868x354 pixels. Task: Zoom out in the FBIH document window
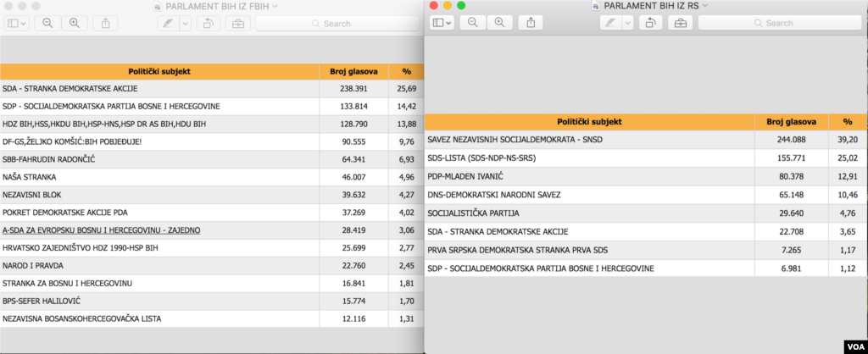pos(46,23)
